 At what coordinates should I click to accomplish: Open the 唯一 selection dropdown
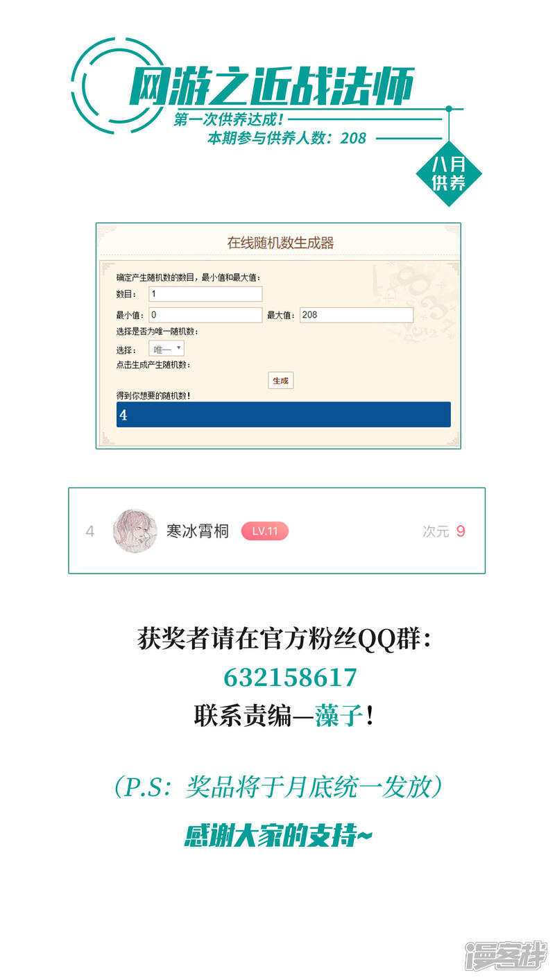(166, 349)
